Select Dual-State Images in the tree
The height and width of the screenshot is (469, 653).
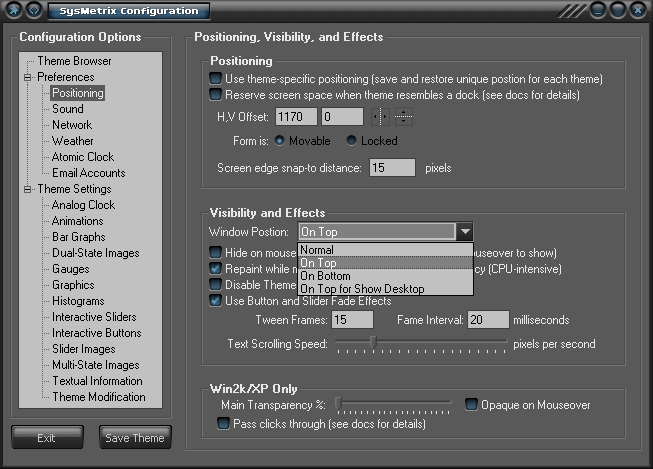pos(95,253)
